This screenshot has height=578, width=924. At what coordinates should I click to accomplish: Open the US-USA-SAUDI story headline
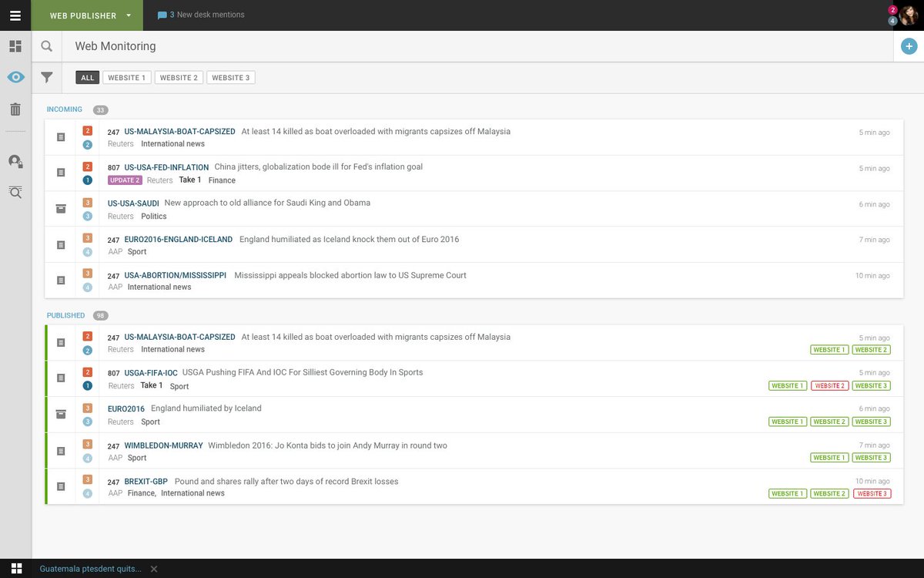point(133,203)
